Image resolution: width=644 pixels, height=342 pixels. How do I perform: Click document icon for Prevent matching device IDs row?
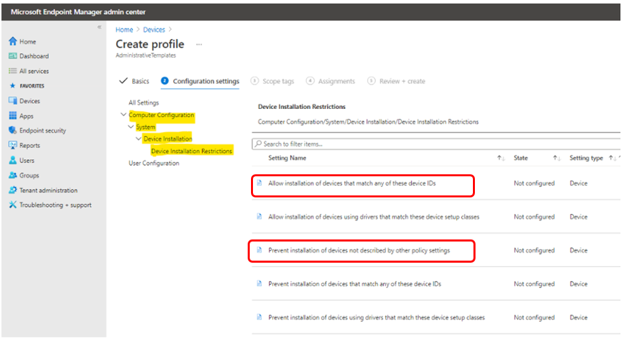[259, 283]
